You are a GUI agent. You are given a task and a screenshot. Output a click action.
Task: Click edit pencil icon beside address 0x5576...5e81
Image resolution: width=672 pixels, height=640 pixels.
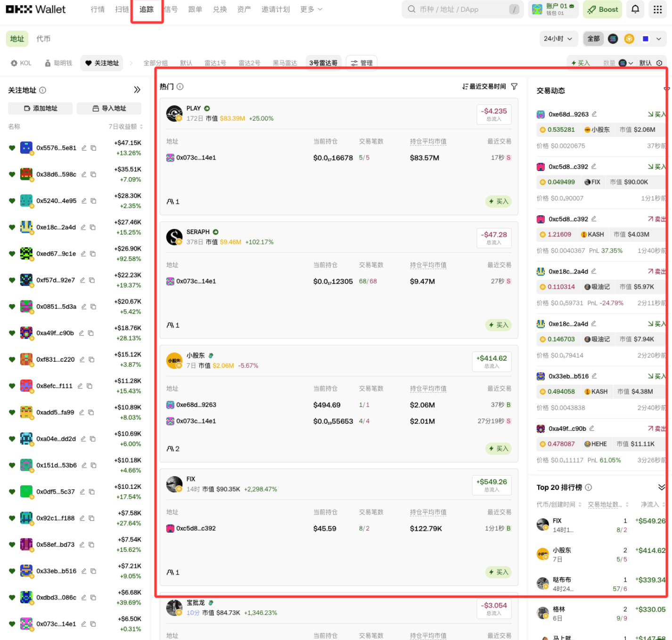[x=84, y=148]
